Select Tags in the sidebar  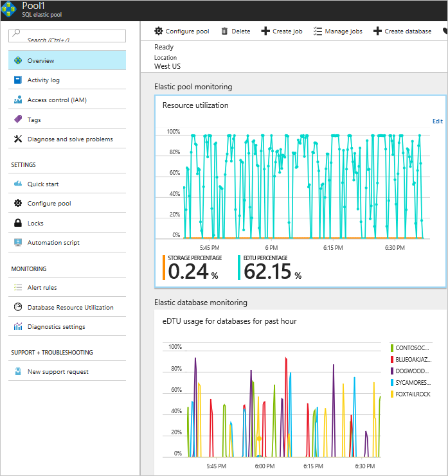[x=67, y=119]
